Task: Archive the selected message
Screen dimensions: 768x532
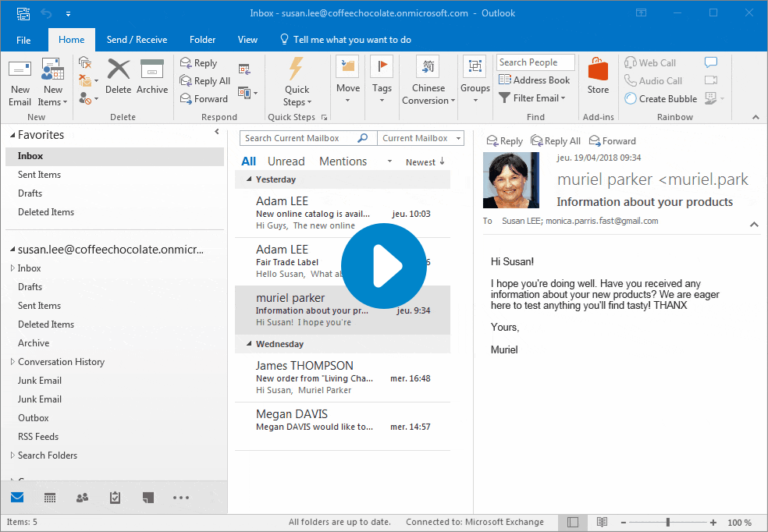Action: pos(152,77)
